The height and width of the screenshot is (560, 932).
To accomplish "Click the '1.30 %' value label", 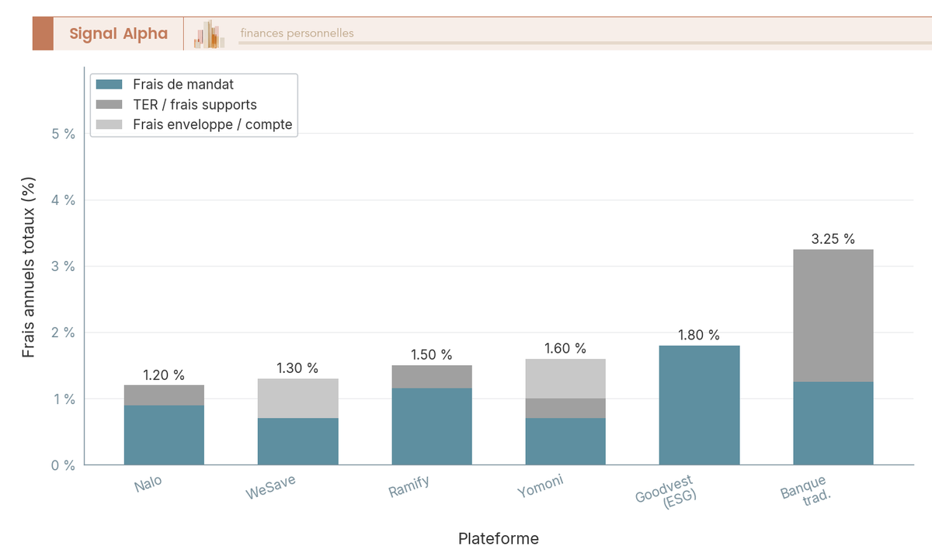I will click(298, 368).
